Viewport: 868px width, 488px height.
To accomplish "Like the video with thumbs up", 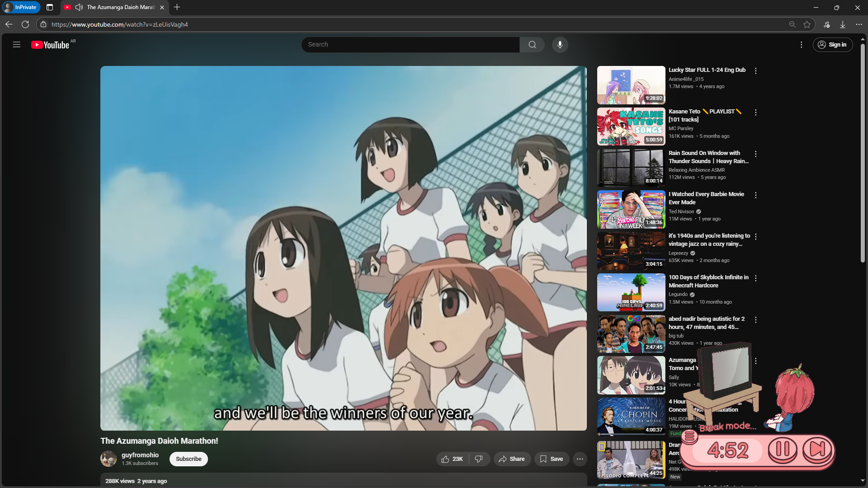I will (x=452, y=459).
